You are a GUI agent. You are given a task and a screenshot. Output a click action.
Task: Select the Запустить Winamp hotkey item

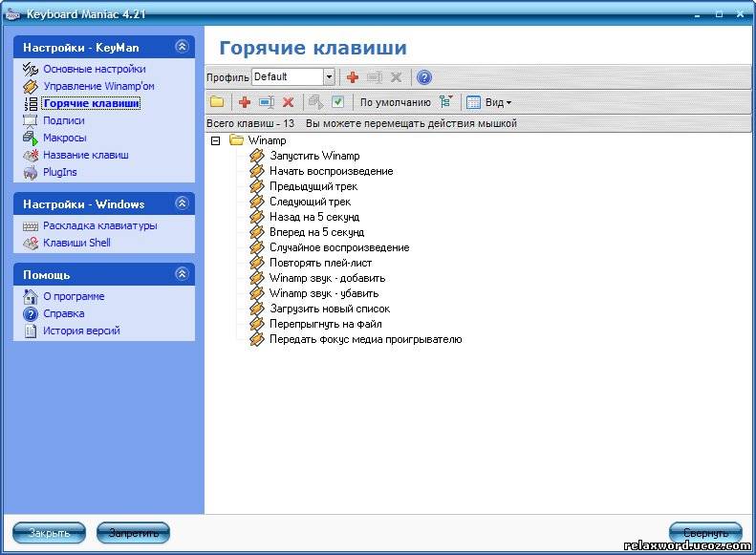coord(313,156)
